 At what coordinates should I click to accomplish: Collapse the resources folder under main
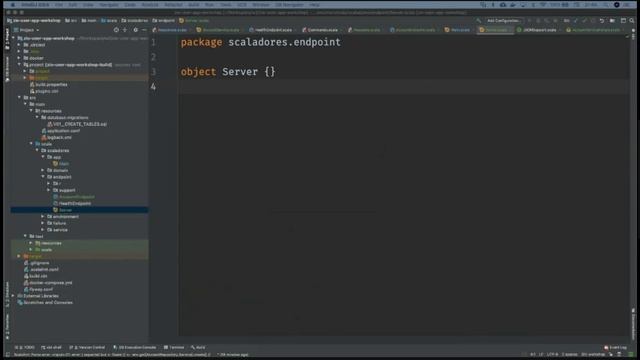click(x=31, y=111)
